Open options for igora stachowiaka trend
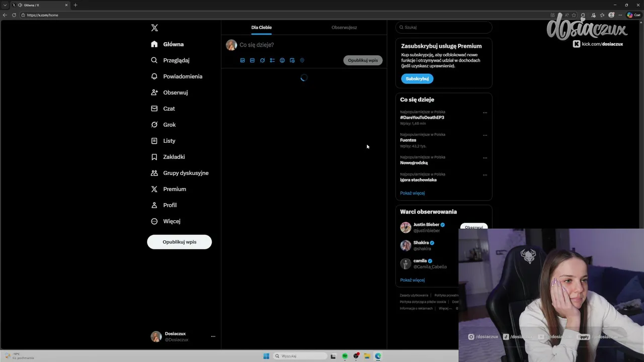The width and height of the screenshot is (644, 362). (485, 175)
